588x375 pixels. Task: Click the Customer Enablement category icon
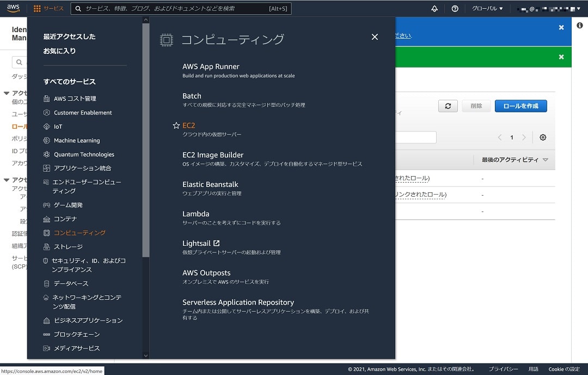coord(46,113)
